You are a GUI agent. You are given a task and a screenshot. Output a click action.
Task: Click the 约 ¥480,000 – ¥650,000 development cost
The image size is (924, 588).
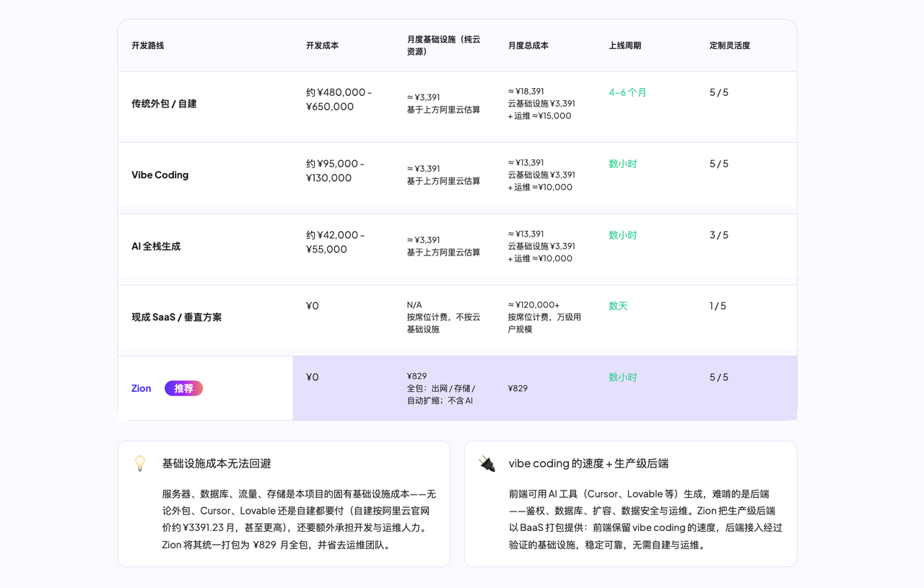coord(339,100)
